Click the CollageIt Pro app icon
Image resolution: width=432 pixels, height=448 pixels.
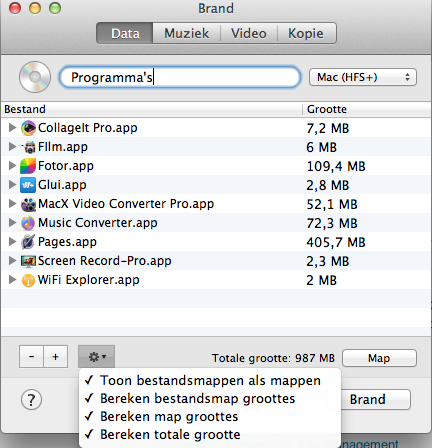pos(28,128)
